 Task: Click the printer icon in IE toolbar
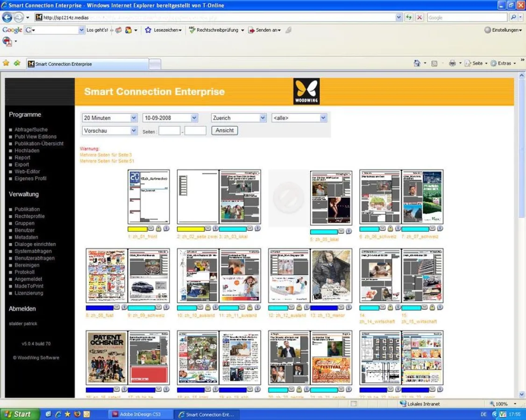click(452, 63)
